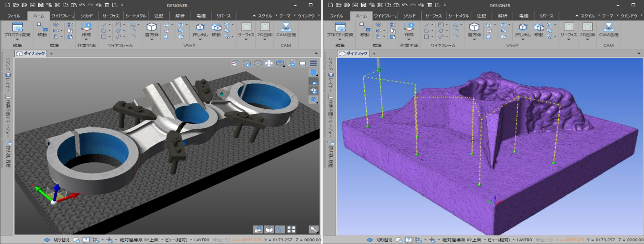Click trash delete icon in left title bar
Screen dimensions: 644x244
pyautogui.click(x=107, y=5)
